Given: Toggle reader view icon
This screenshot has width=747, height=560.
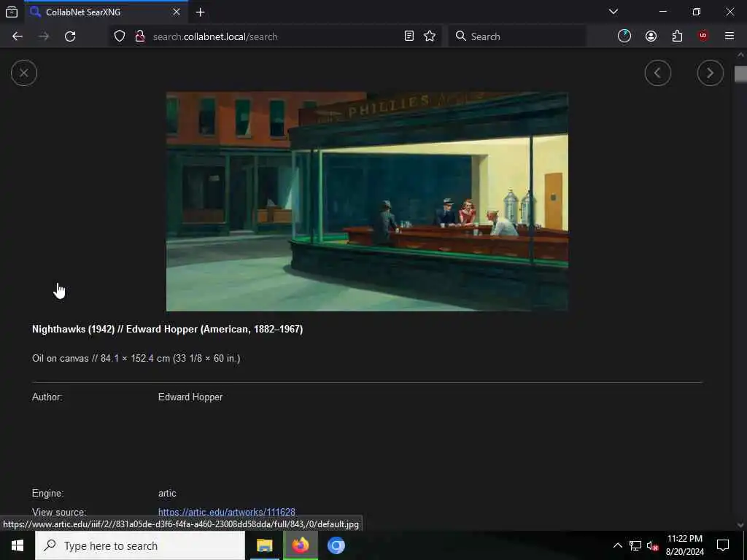Looking at the screenshot, I should [409, 36].
